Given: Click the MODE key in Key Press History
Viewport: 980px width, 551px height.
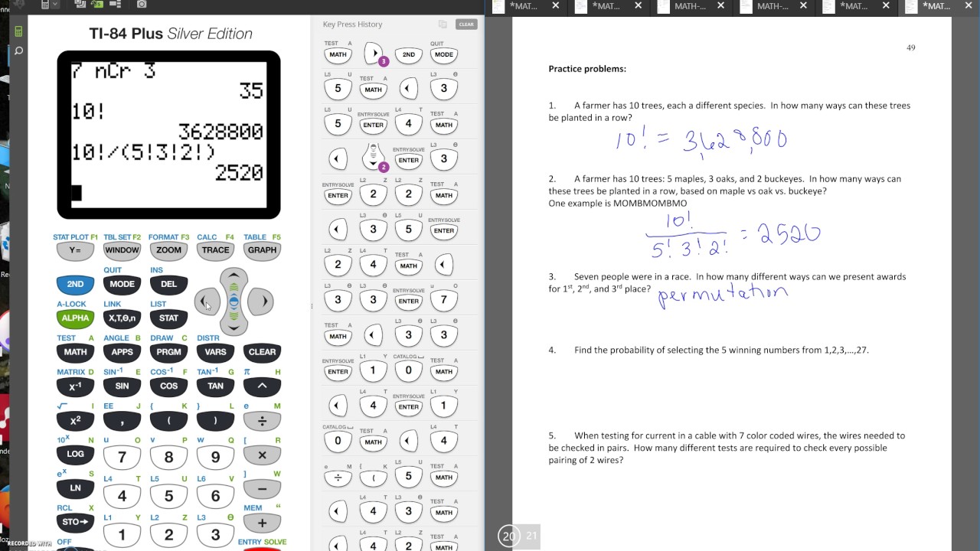Looking at the screenshot, I should click(444, 54).
